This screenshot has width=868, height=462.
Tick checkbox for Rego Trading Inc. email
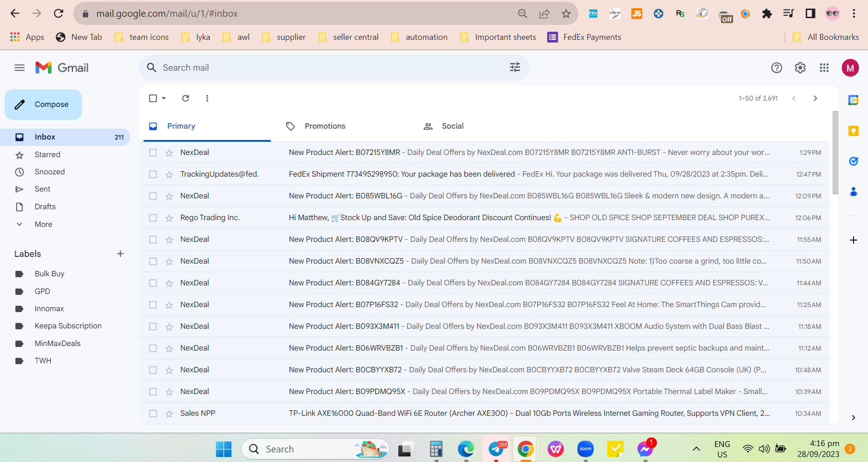pyautogui.click(x=153, y=218)
